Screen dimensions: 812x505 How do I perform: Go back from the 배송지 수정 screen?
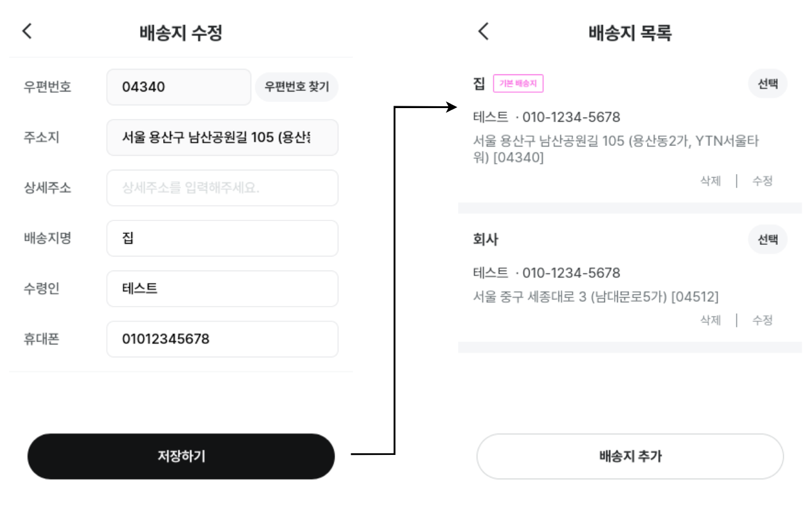[x=27, y=31]
